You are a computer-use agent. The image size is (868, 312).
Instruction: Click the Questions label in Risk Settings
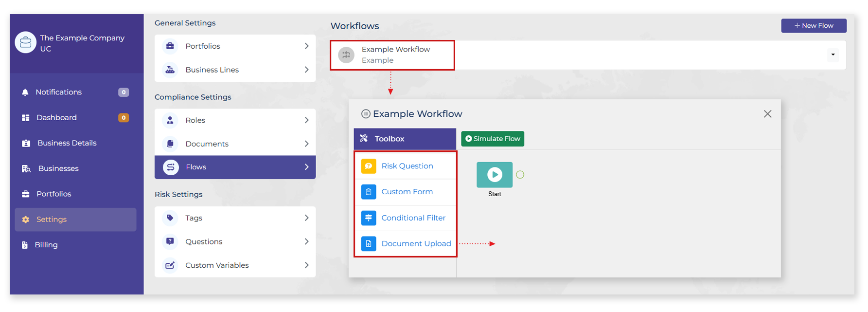[x=204, y=241]
